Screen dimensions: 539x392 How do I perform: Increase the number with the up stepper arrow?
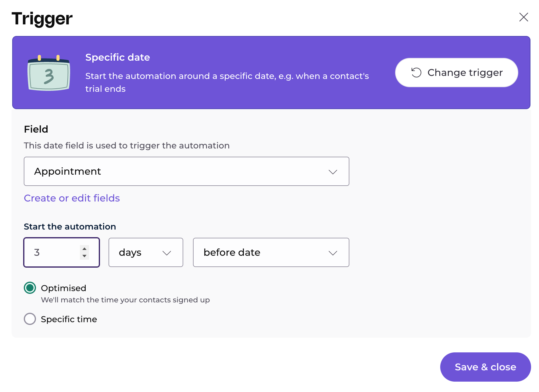(x=84, y=249)
